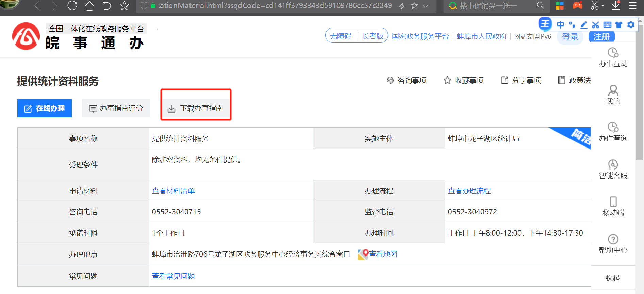Open the colorful grid apps icon
Image resolution: width=644 pixels, height=294 pixels.
coord(560,6)
